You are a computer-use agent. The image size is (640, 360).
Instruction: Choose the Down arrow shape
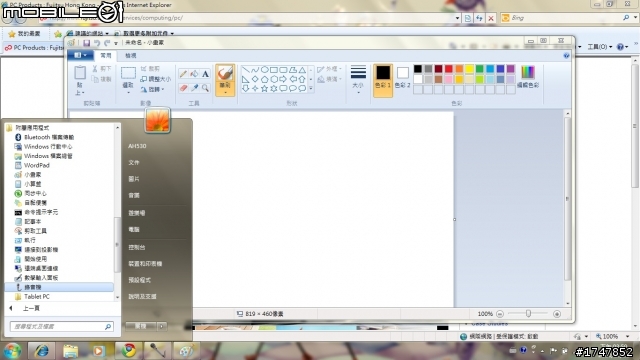pos(246,88)
